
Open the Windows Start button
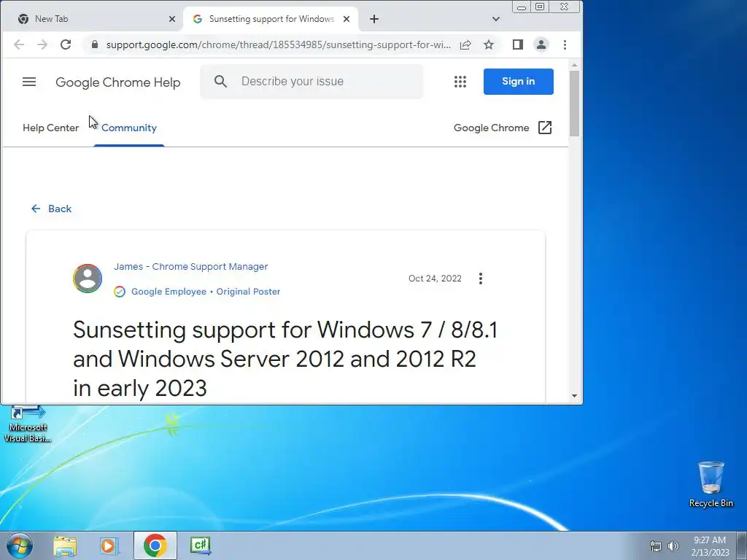coord(19,545)
